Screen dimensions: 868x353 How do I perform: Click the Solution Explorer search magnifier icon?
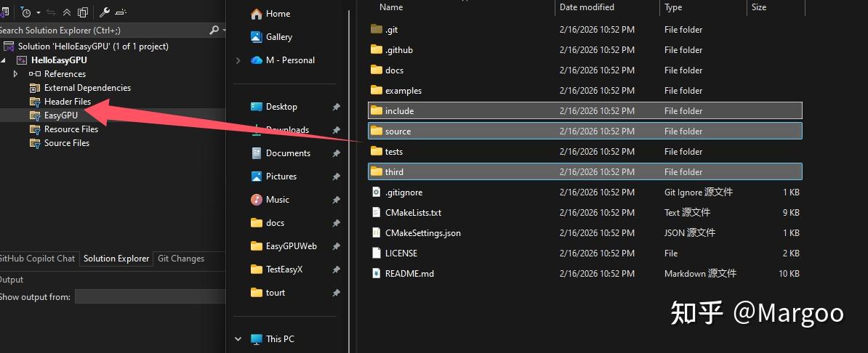(214, 31)
